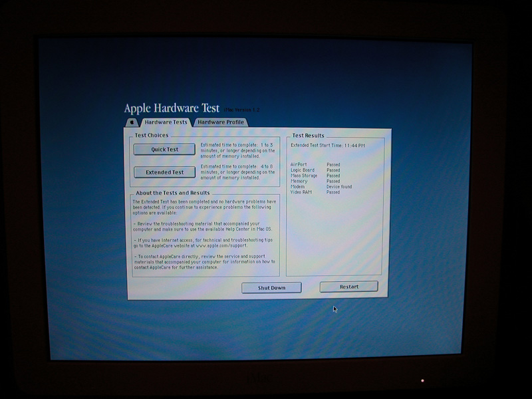The image size is (532, 399).
Task: Click the Extended Test time estimate text
Action: click(239, 172)
